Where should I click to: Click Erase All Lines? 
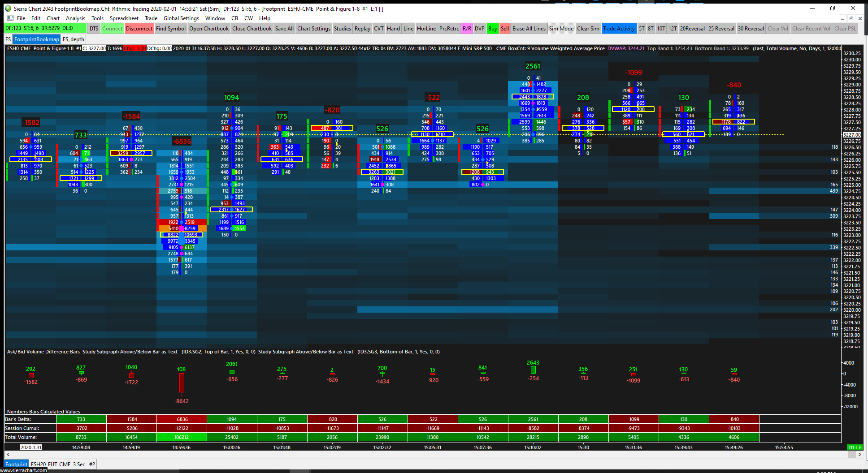tap(529, 29)
